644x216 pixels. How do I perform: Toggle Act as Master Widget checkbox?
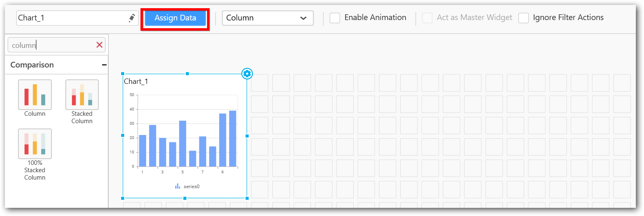pyautogui.click(x=427, y=18)
